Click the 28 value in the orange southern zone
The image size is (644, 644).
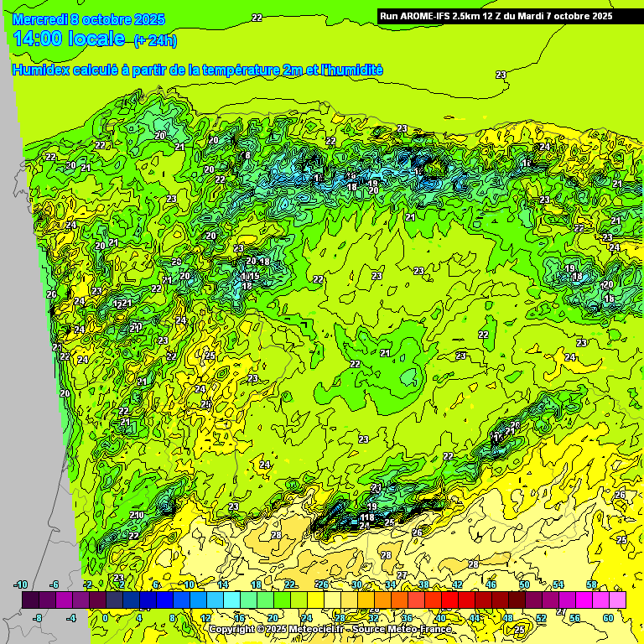pos(276,535)
